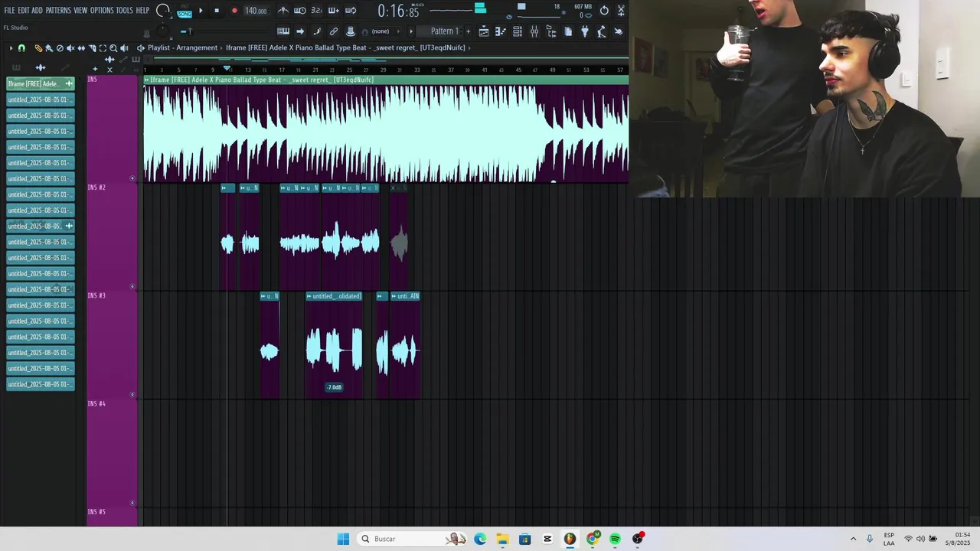Toggle SONG/PAT playback mode
980x551 pixels.
(x=185, y=11)
